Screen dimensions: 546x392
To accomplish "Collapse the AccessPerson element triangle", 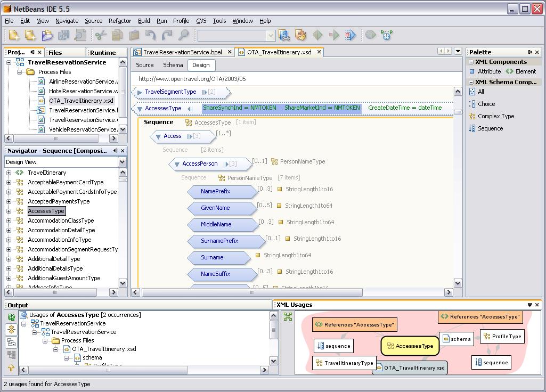I will coord(177,164).
